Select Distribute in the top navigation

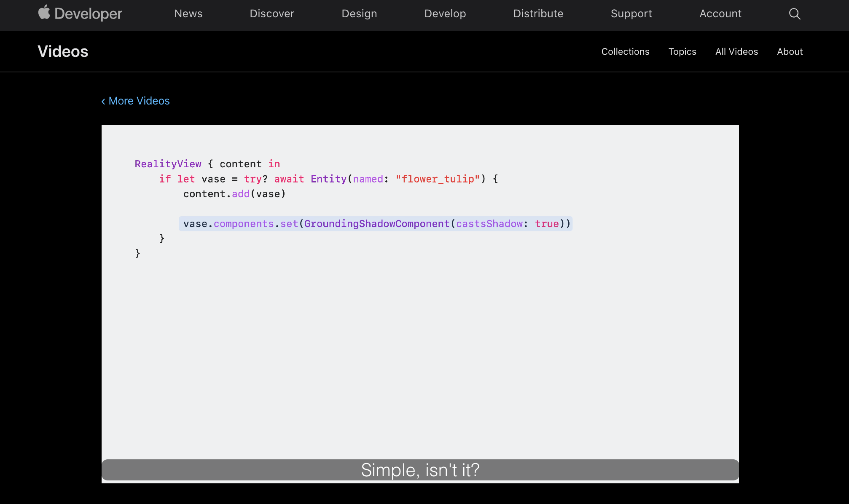point(538,14)
